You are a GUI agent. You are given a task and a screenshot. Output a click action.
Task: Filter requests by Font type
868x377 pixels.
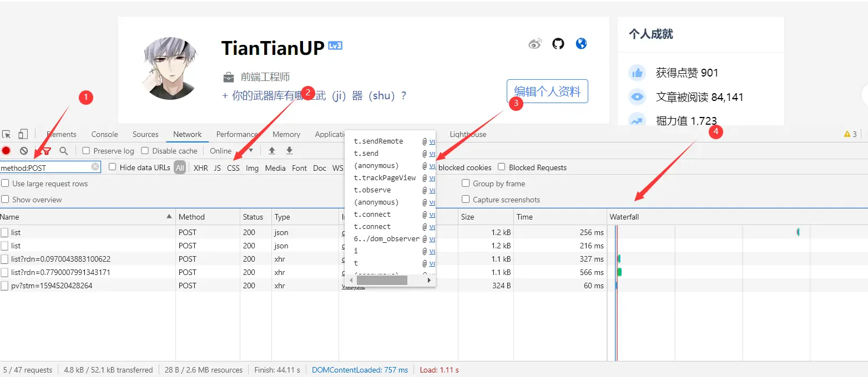coord(300,168)
